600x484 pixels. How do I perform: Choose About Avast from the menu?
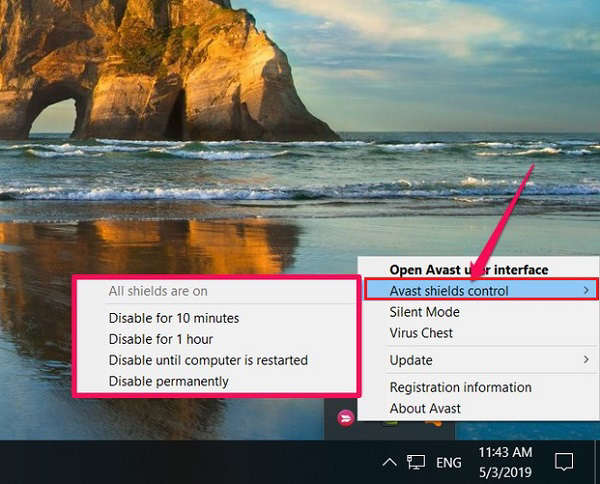coord(425,408)
